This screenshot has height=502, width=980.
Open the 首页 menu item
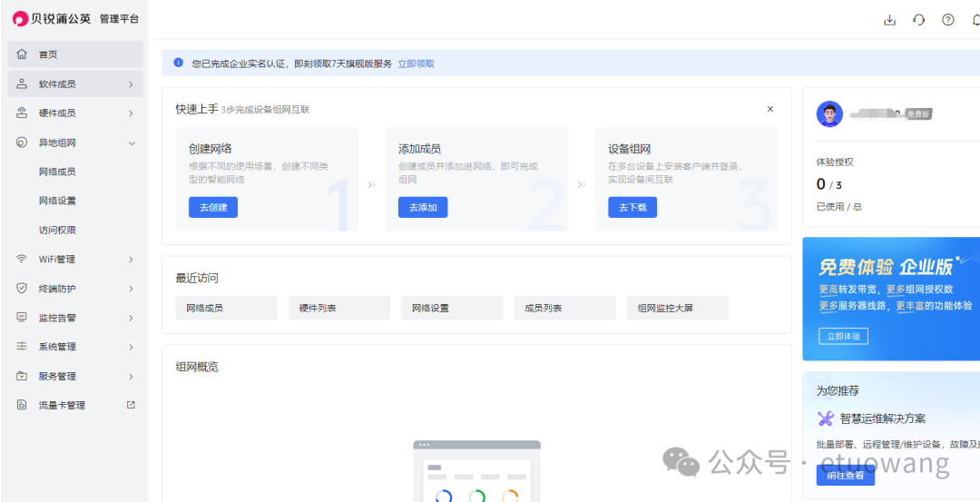coord(75,54)
